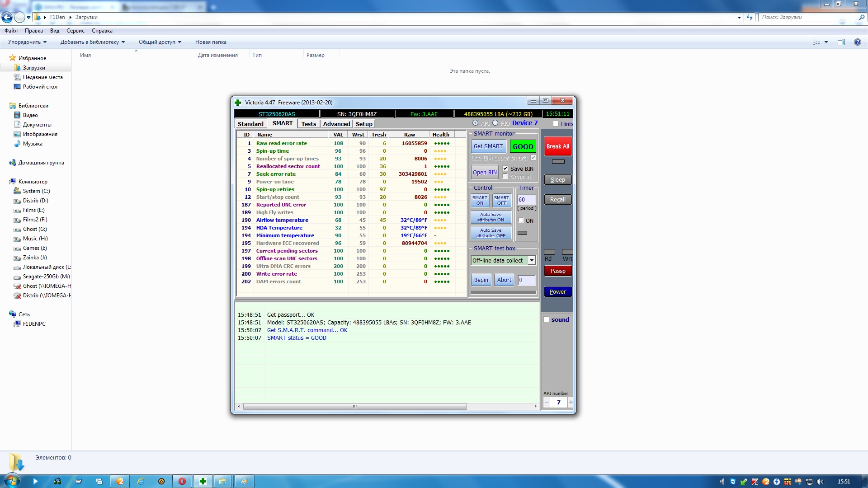Click the log horizontal scrollbar thumb
This screenshot has width=868, height=488.
tap(355, 406)
